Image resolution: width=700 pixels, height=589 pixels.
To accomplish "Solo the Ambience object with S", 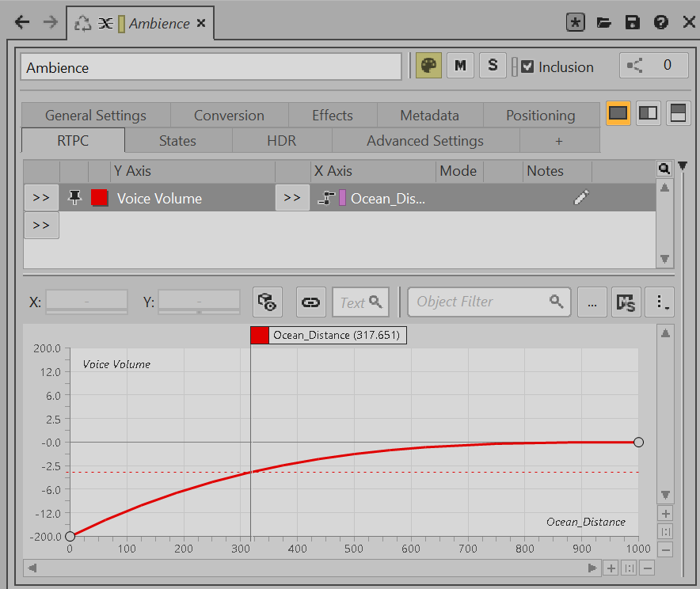I will click(493, 66).
